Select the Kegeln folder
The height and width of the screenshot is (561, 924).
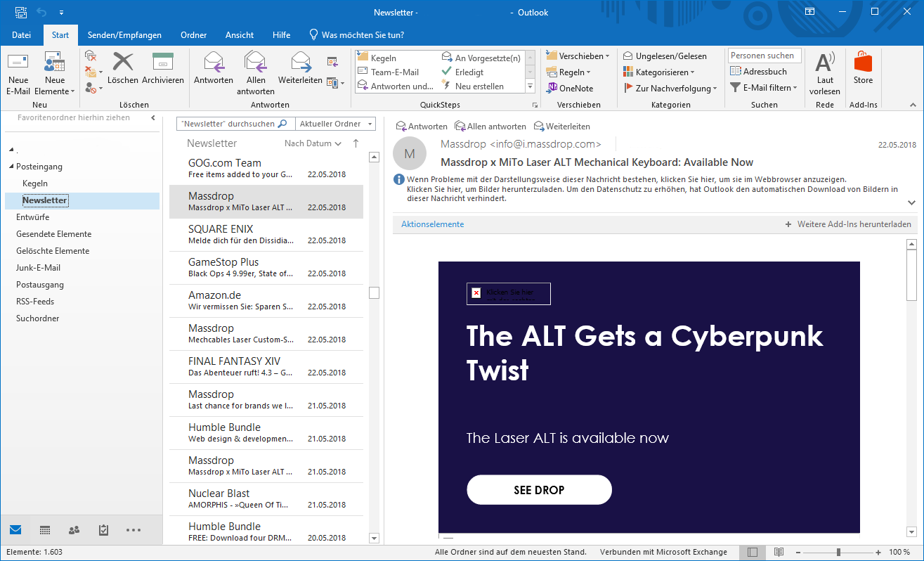coord(35,183)
